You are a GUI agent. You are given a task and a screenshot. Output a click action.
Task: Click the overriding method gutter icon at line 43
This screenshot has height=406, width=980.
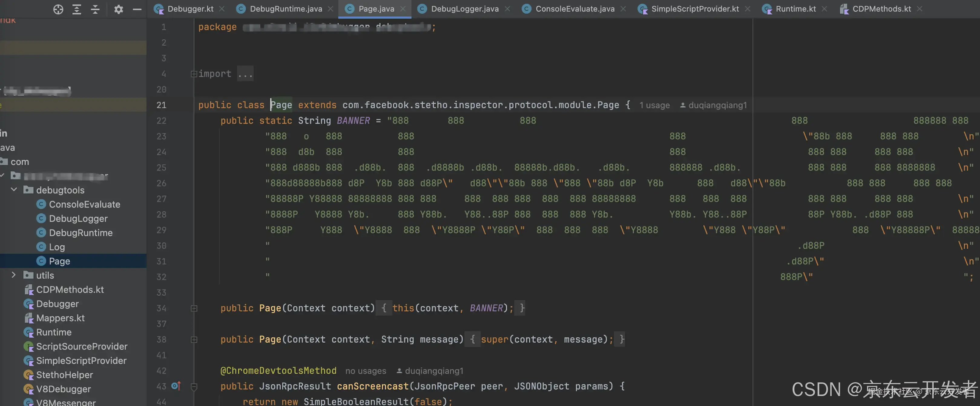click(176, 386)
